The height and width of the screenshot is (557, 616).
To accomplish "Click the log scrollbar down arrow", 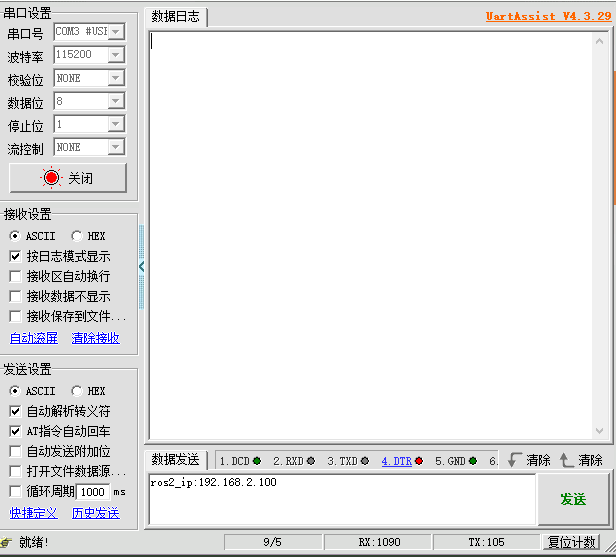I will coord(600,431).
